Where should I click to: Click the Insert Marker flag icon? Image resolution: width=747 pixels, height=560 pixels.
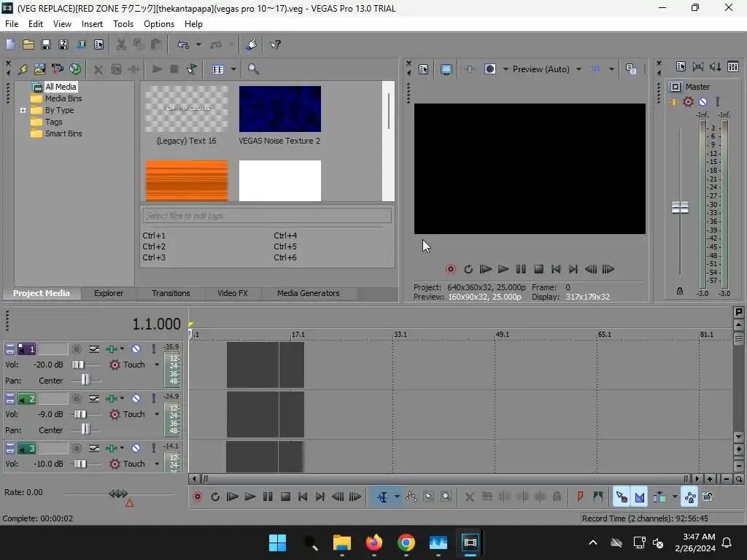(580, 497)
